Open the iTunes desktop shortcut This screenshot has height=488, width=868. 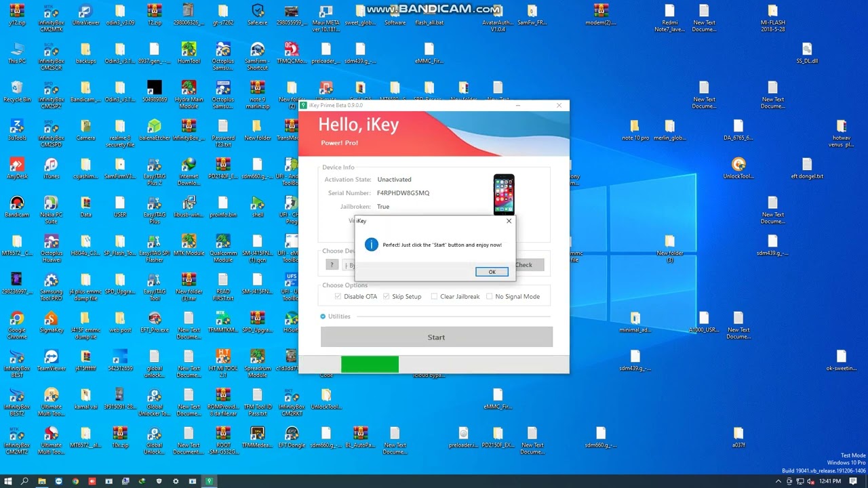click(x=51, y=168)
